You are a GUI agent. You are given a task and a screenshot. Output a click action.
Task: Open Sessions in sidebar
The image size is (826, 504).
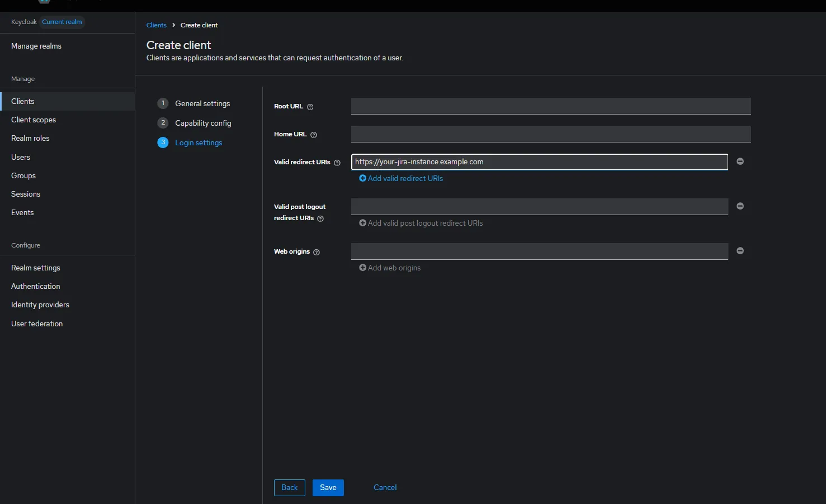point(67,194)
